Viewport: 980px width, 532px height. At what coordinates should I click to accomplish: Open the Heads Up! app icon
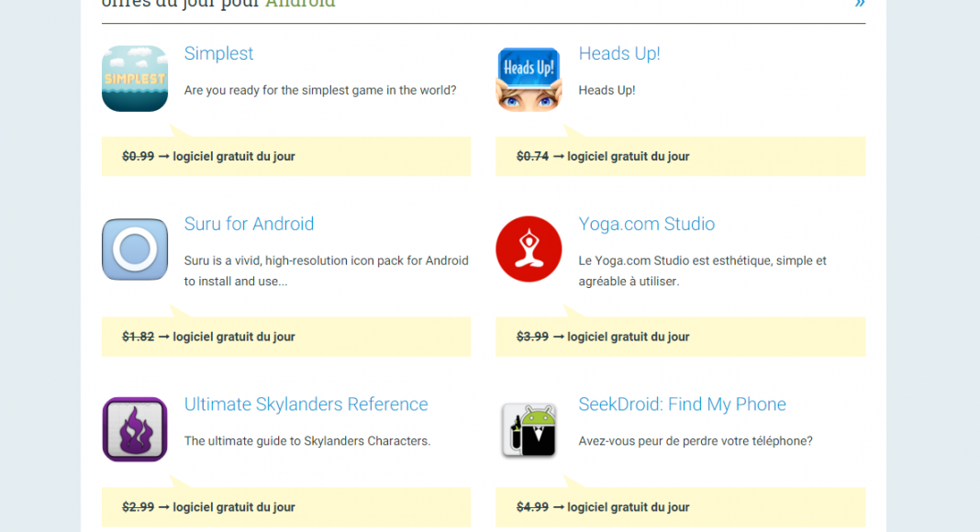529,79
